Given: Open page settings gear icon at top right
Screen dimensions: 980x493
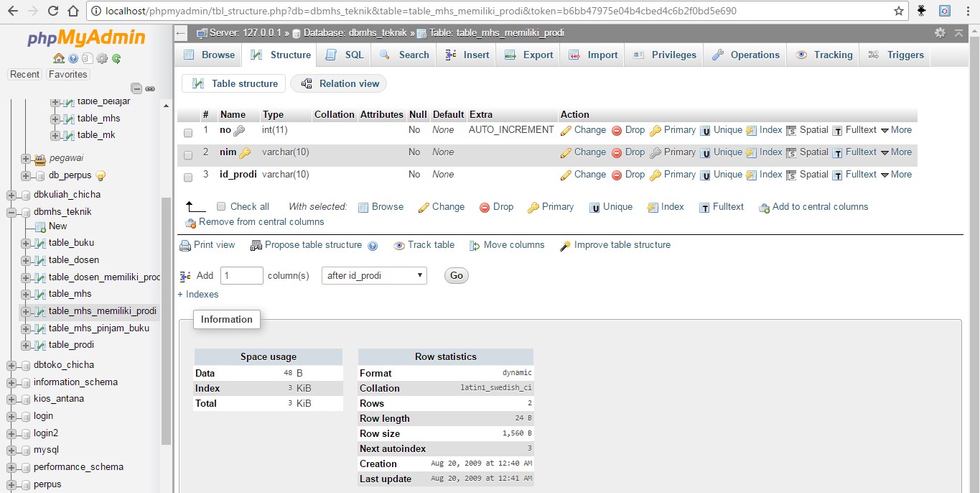Looking at the screenshot, I should click(x=940, y=33).
